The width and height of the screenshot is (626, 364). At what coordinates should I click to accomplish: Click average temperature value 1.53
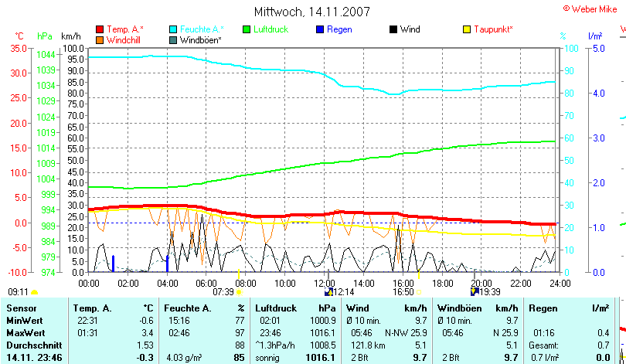point(145,345)
